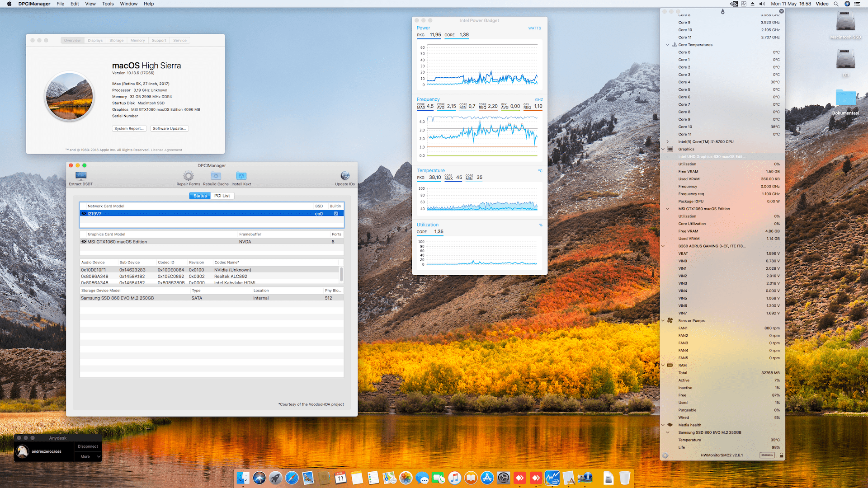The image size is (868, 488).
Task: Collapse the Fans or Pumps group
Action: tap(663, 321)
